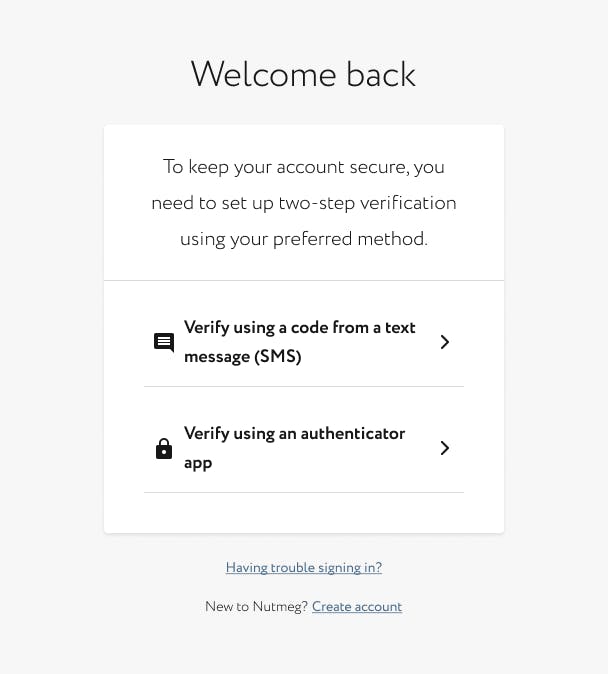Open the "Having trouble signing in?" link
Viewport: 608px width, 674px height.
coord(304,568)
